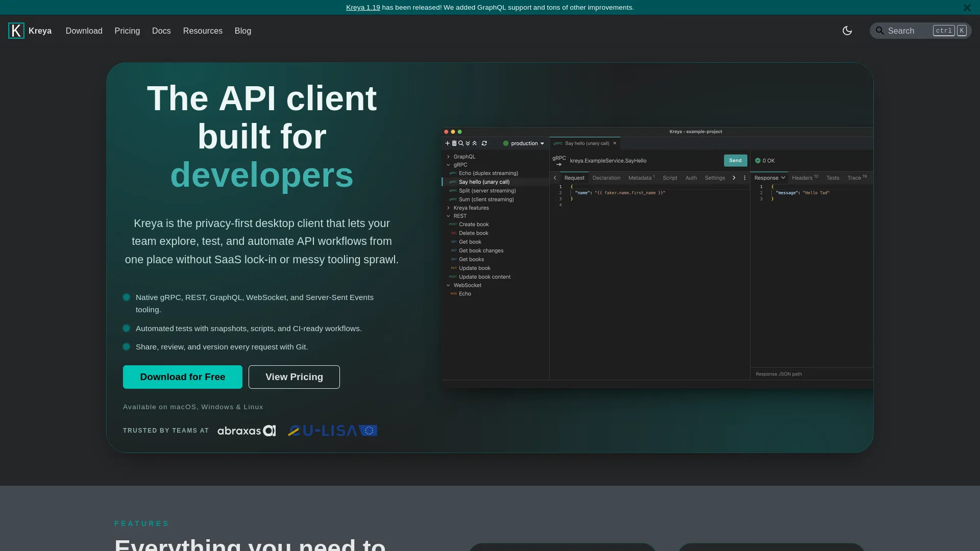Viewport: 980px width, 551px height.
Task: Click the PUT icon beside Update book
Action: (454, 268)
